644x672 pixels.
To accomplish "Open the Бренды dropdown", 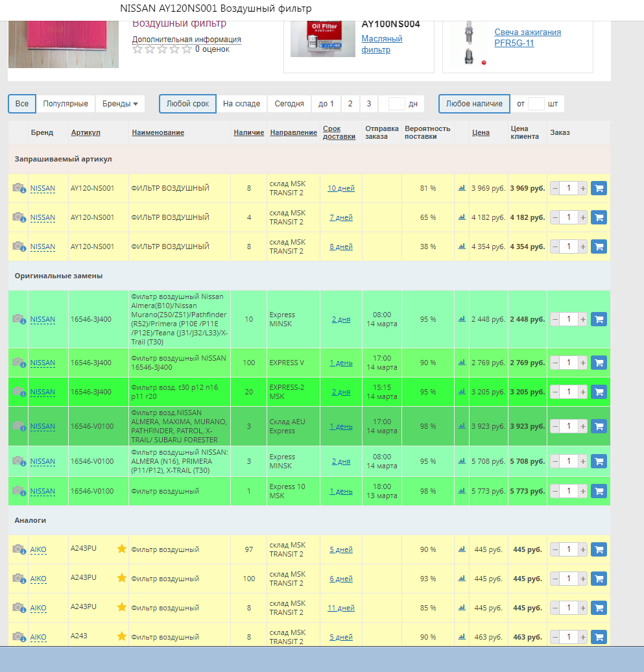I will [119, 104].
